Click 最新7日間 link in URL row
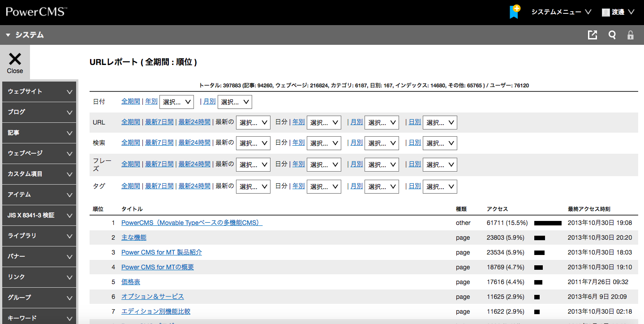 (159, 121)
